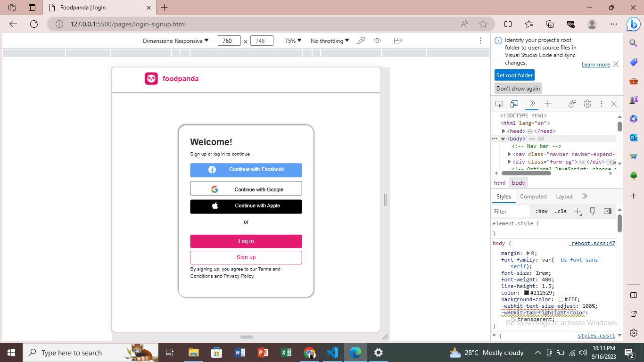
Task: Toggle the vision deficiency eye icon
Action: pyautogui.click(x=377, y=41)
